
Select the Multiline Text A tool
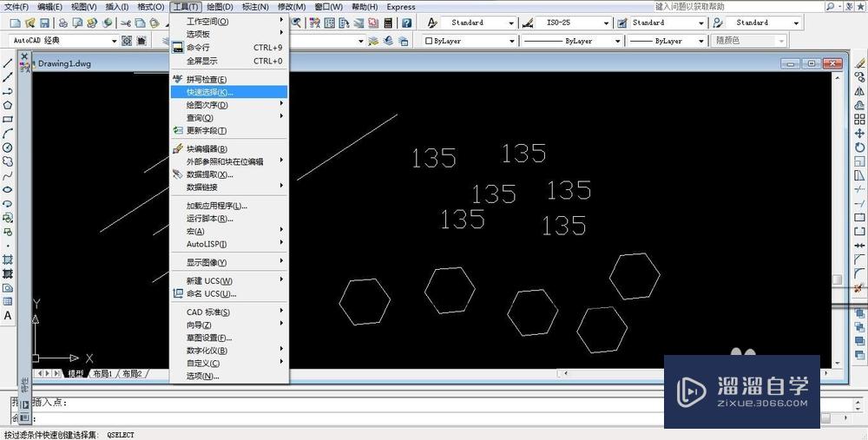coord(7,316)
